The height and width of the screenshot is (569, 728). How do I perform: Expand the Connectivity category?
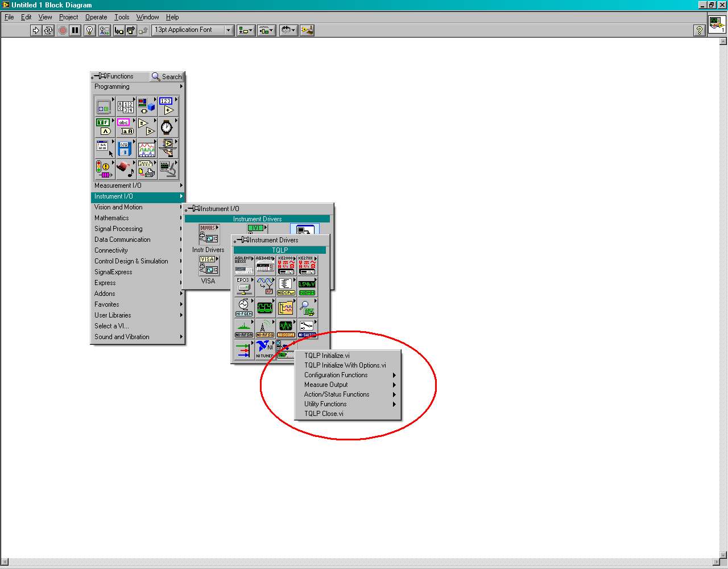click(138, 250)
